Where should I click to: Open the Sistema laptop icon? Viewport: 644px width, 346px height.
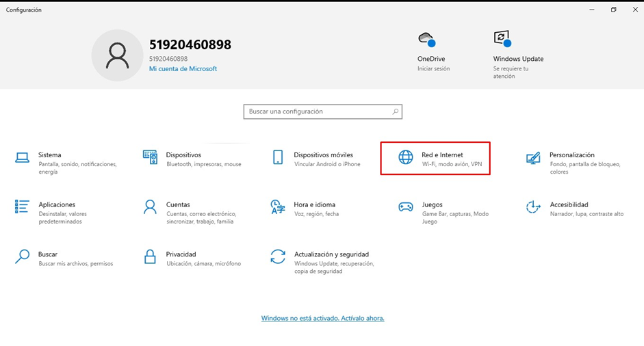point(23,158)
